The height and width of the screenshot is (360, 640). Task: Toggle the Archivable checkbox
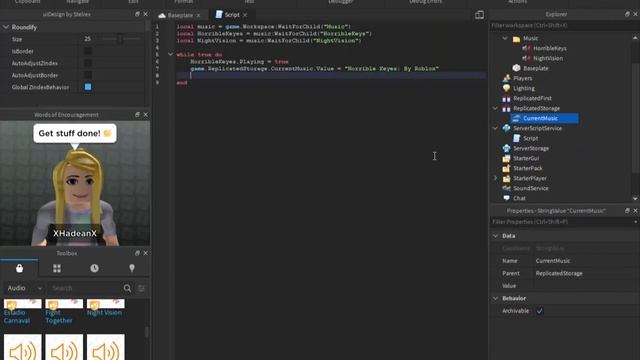(x=540, y=311)
